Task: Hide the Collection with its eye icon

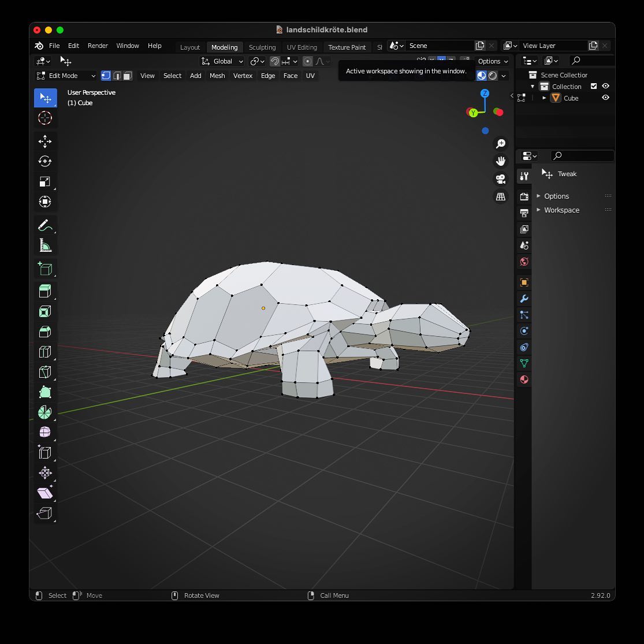Action: tap(605, 86)
